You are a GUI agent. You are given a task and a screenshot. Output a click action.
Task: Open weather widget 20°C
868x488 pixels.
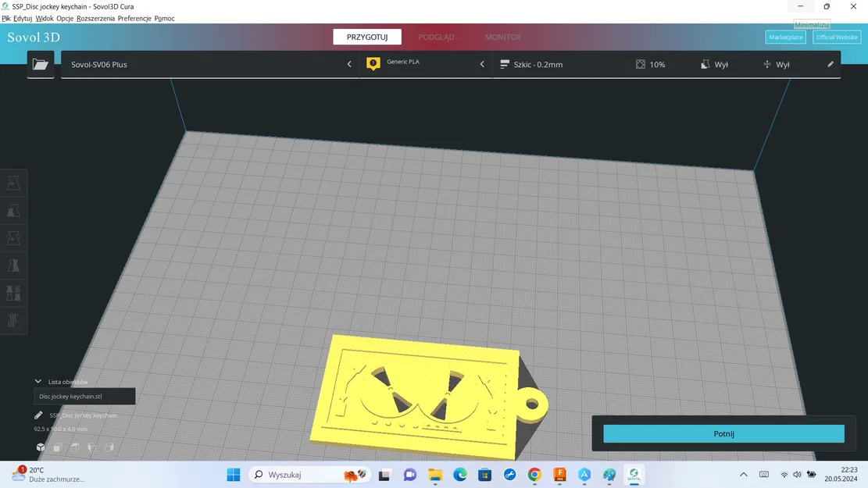48,475
